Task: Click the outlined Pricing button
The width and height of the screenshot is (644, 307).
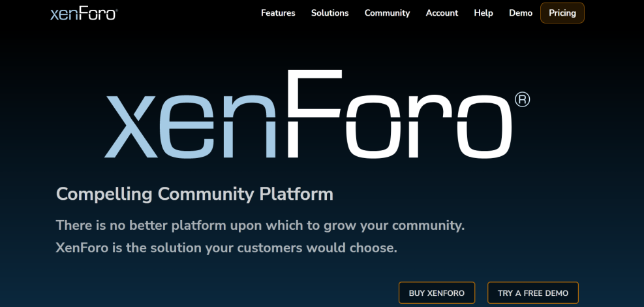Action: point(562,13)
